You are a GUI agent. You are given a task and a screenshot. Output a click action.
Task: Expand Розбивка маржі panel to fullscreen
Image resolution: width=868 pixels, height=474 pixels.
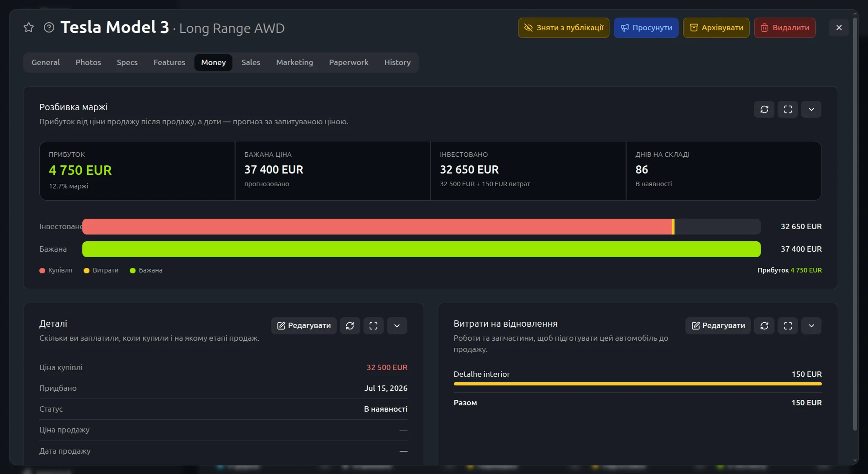click(x=788, y=109)
